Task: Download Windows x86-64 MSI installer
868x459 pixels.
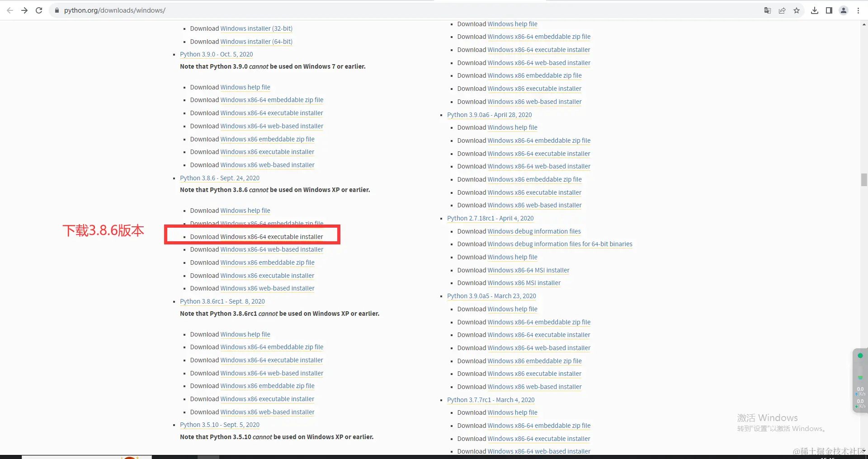Action: coord(528,270)
